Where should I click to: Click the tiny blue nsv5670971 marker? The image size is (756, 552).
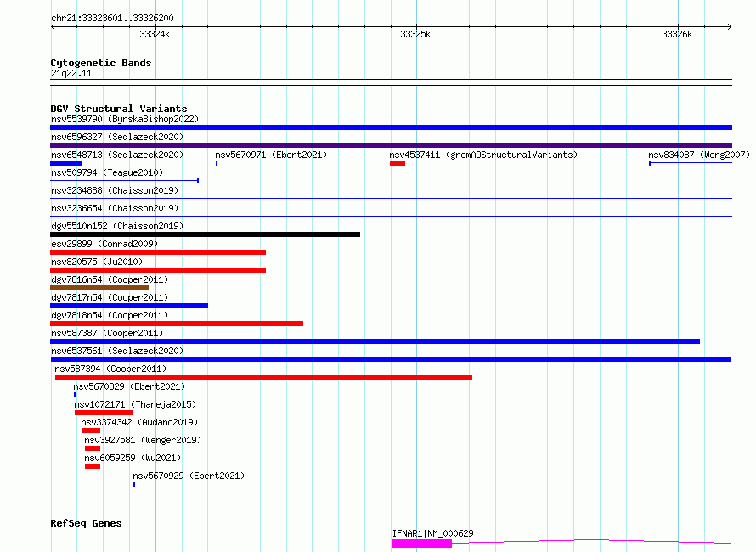(217, 163)
